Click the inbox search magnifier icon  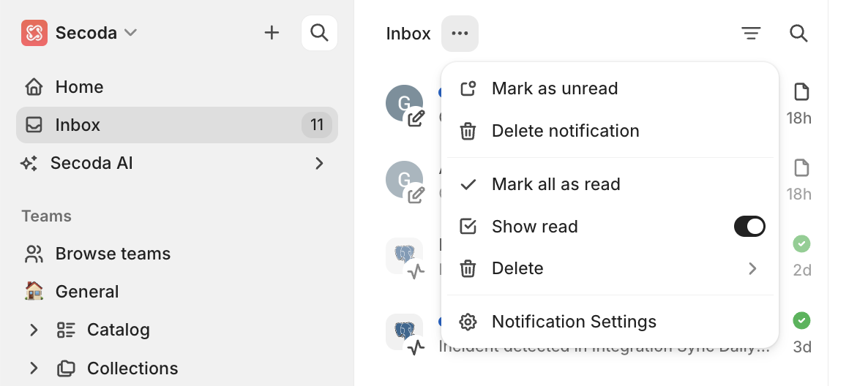[798, 34]
